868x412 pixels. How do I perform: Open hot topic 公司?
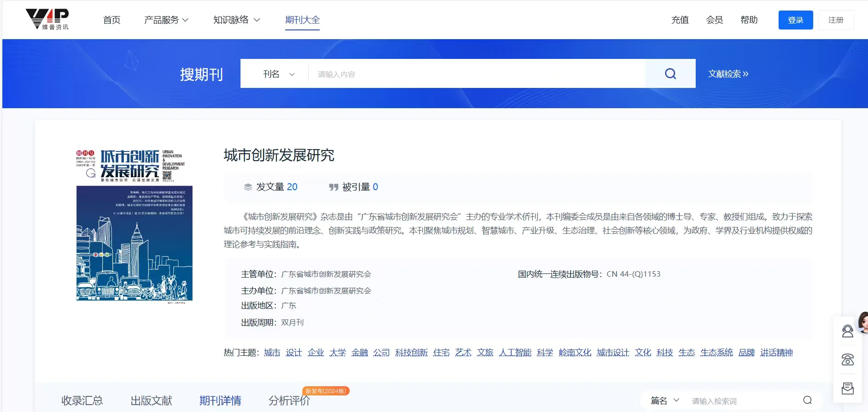tap(381, 353)
